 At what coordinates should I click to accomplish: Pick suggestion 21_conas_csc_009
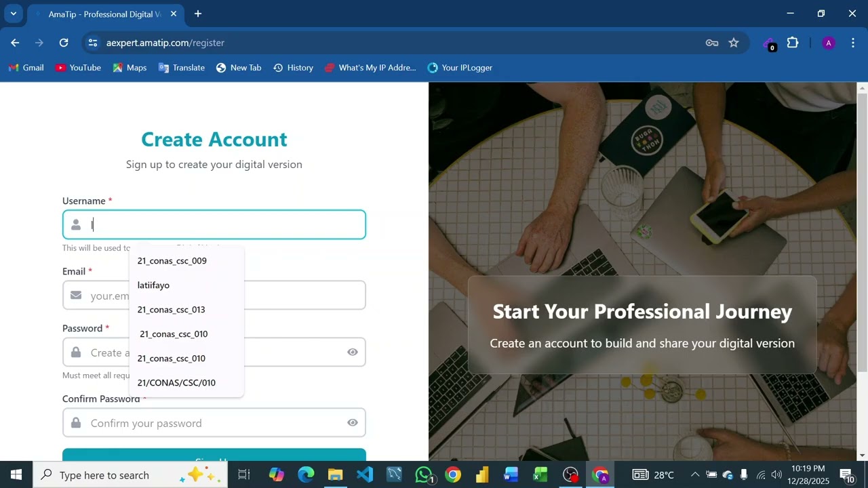186,261
